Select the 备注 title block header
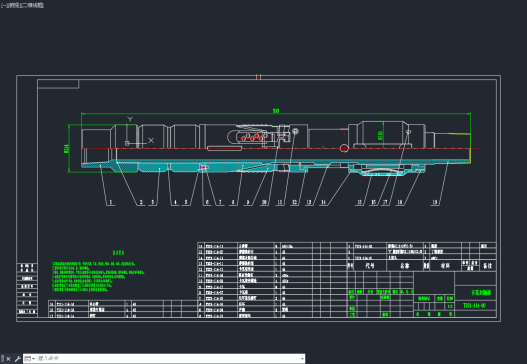 point(487,266)
